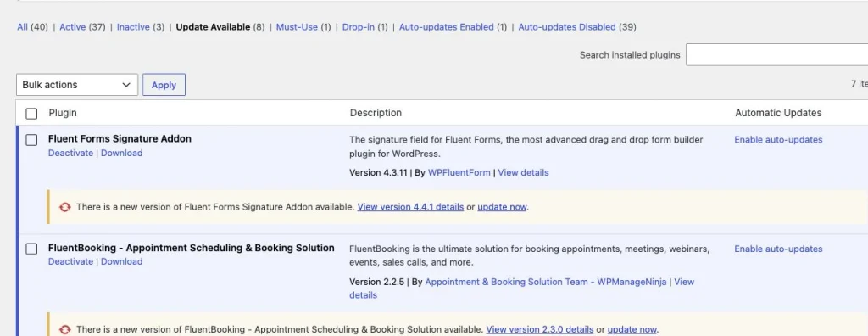This screenshot has width=868, height=336.
Task: Download FluentBooking plugin
Action: point(122,261)
